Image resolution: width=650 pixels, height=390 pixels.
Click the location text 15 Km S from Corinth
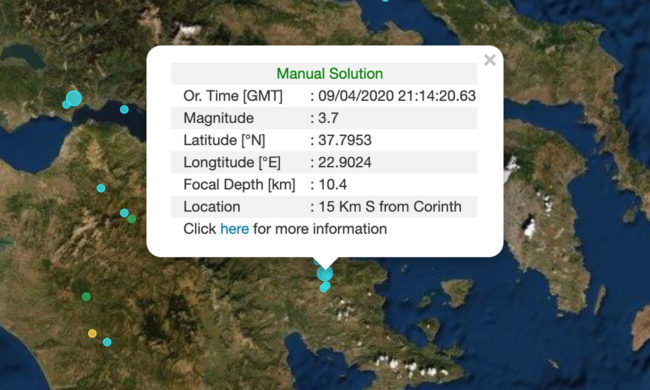pyautogui.click(x=390, y=207)
